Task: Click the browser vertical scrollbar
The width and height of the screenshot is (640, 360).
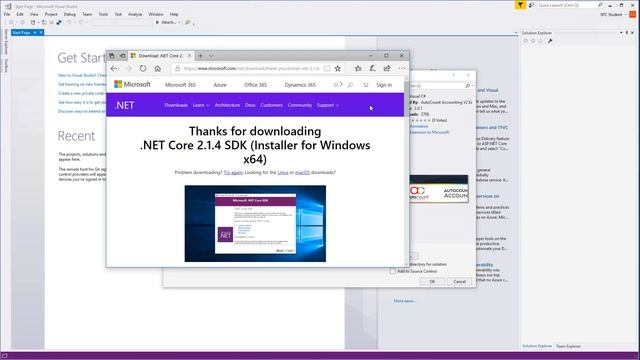Action: [406, 171]
